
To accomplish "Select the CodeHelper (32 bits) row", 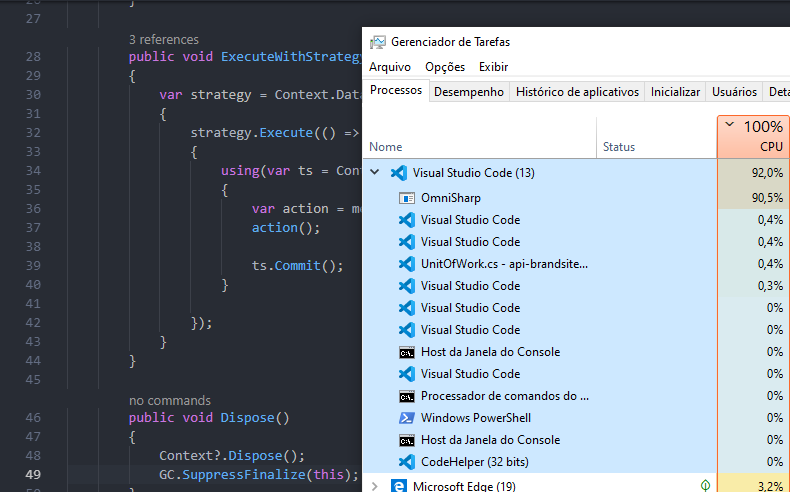I will point(576,462).
